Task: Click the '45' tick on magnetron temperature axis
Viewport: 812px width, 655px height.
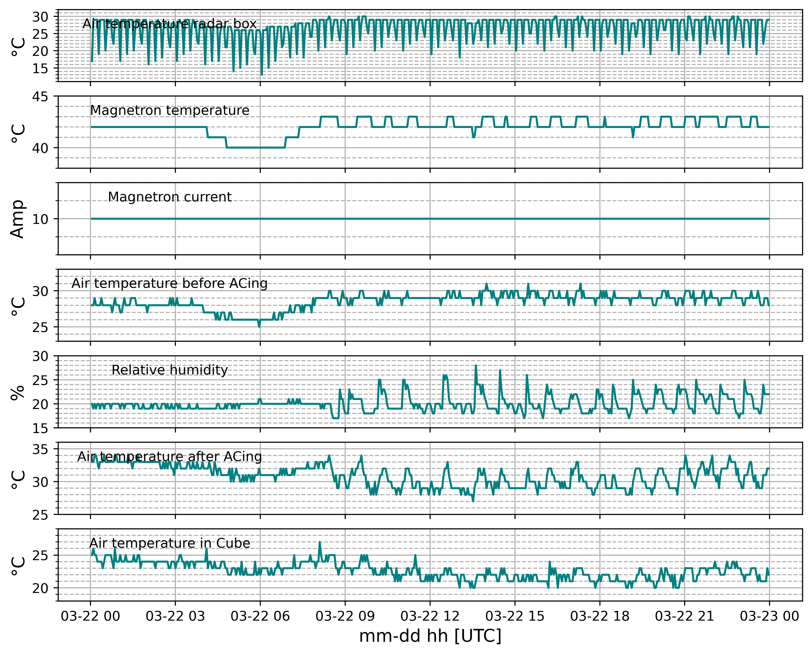Action: tap(40, 97)
